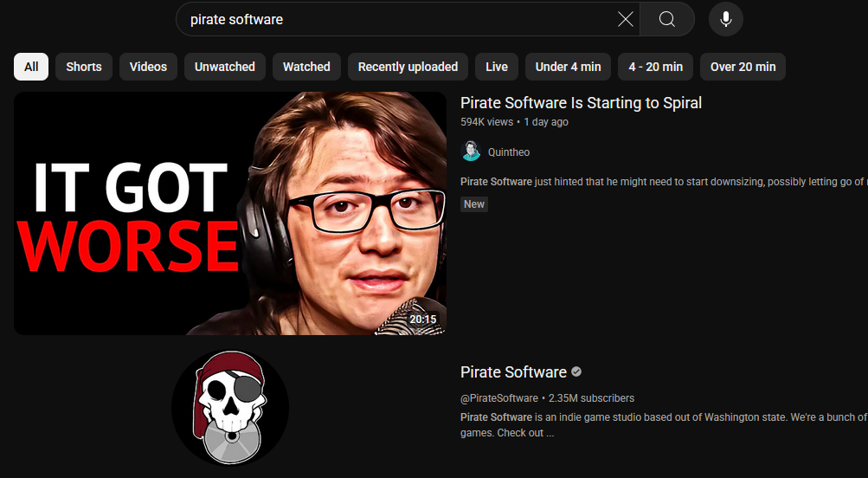868x478 pixels.
Task: Click the New badge under the video
Action: tap(474, 203)
